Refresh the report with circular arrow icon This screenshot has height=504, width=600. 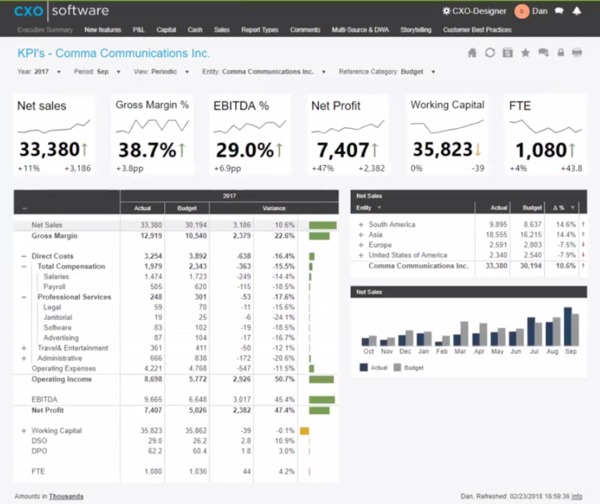tap(490, 53)
